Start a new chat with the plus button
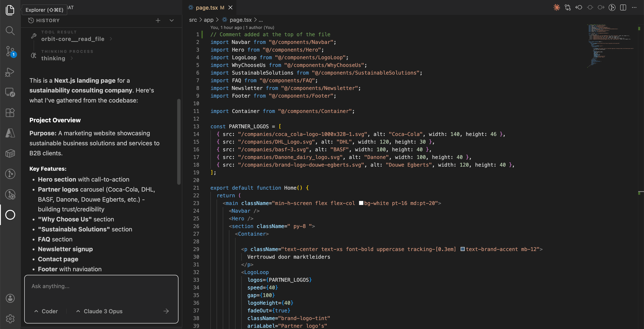 tap(158, 20)
